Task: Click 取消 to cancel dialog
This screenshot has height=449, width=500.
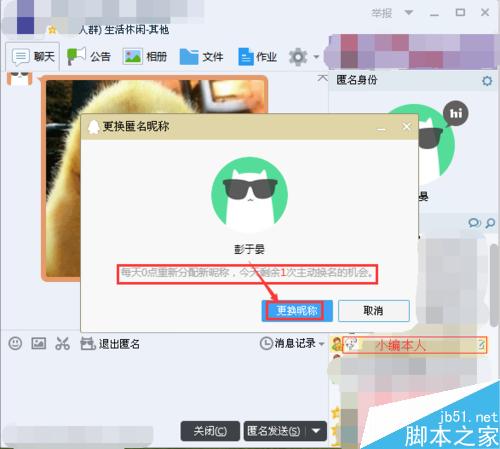Action: pyautogui.click(x=373, y=311)
